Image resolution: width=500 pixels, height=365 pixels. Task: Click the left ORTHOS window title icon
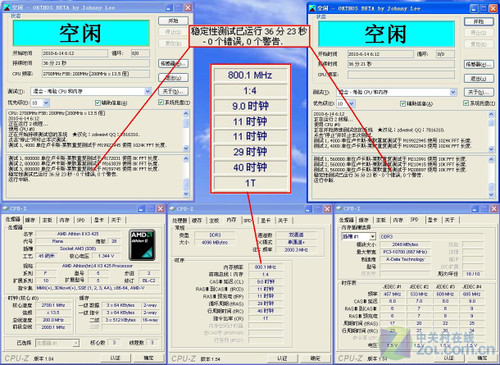point(7,7)
